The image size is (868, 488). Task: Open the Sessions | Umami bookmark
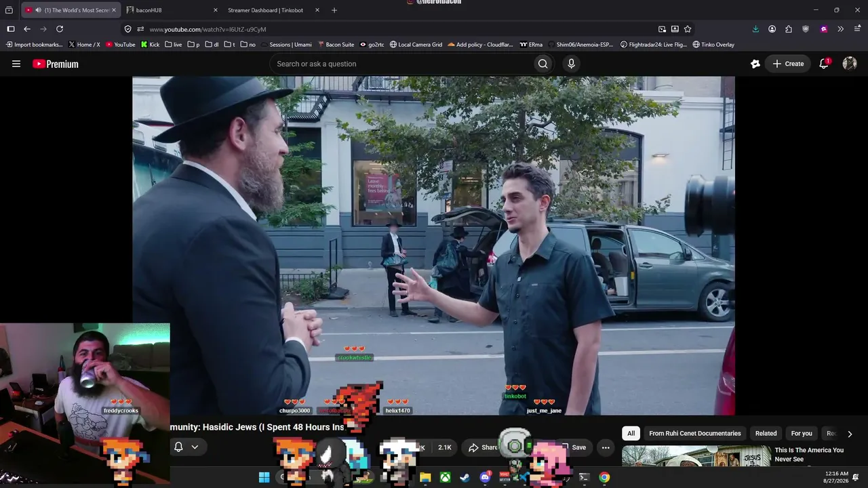point(285,45)
